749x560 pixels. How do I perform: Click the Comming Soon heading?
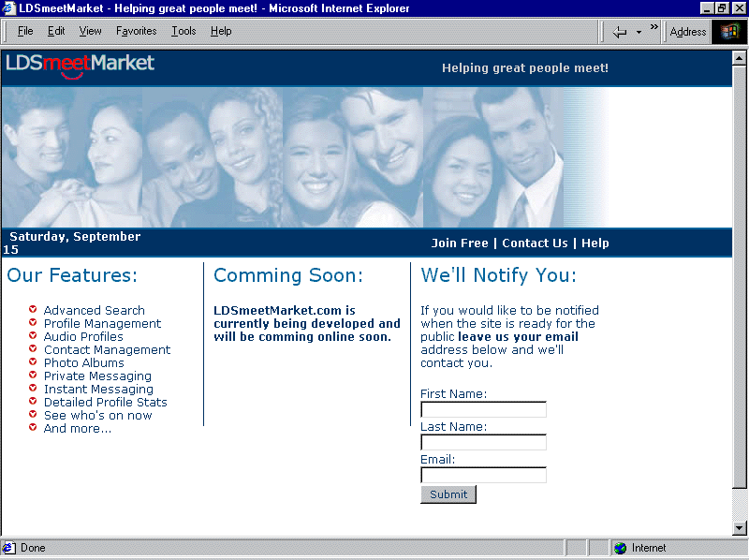(288, 275)
